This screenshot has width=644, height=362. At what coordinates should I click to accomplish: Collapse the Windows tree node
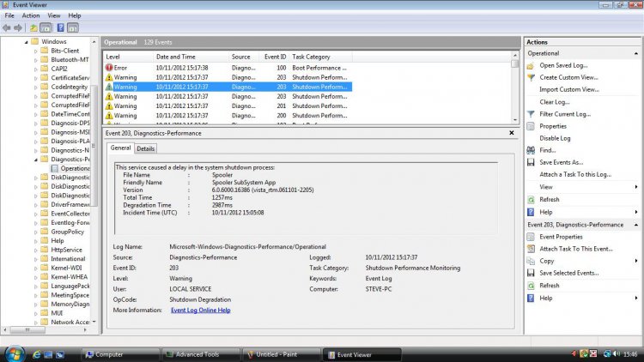(27, 42)
